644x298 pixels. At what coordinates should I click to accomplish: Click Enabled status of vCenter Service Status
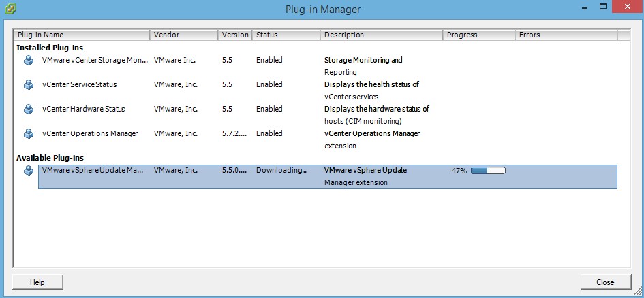click(x=269, y=84)
